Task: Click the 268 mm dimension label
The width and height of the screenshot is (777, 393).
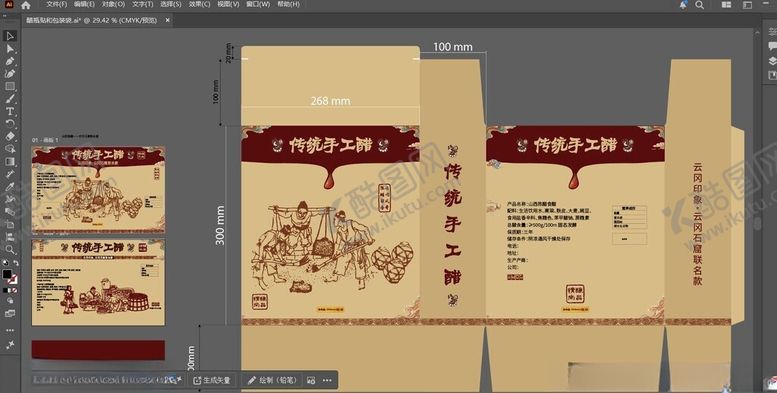Action: (x=331, y=101)
